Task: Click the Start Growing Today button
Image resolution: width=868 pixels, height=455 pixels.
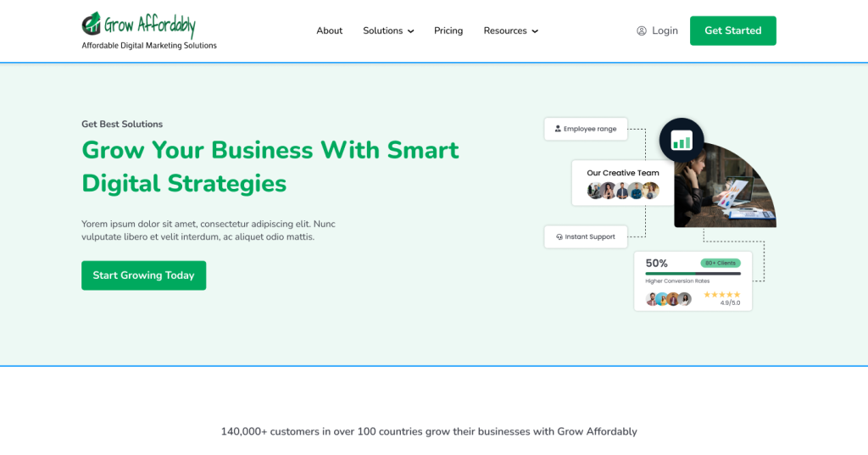Action: [x=143, y=275]
